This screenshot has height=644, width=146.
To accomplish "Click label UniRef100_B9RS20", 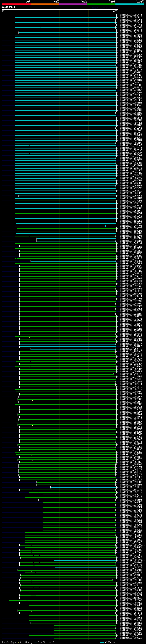I will pyautogui.click(x=131, y=598).
